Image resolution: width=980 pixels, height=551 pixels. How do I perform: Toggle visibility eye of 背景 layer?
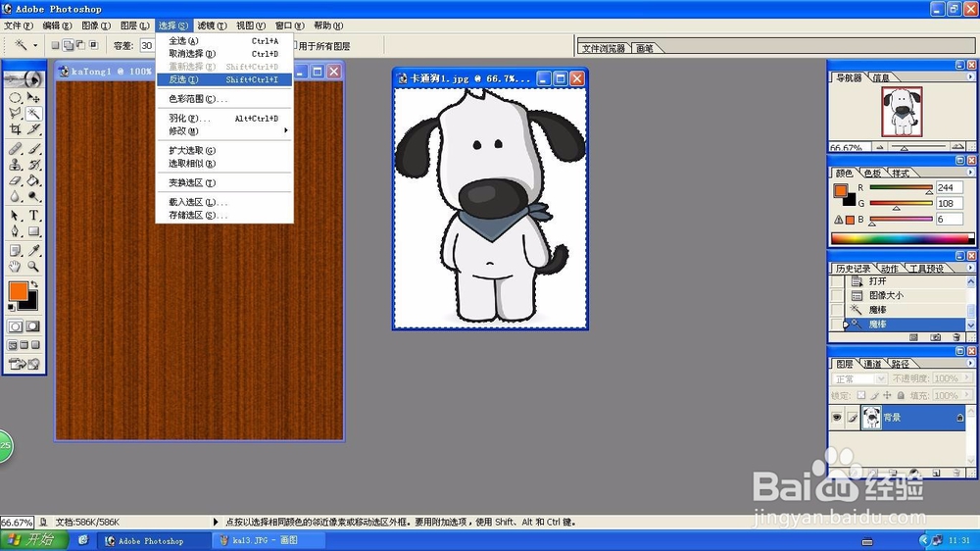pyautogui.click(x=837, y=417)
